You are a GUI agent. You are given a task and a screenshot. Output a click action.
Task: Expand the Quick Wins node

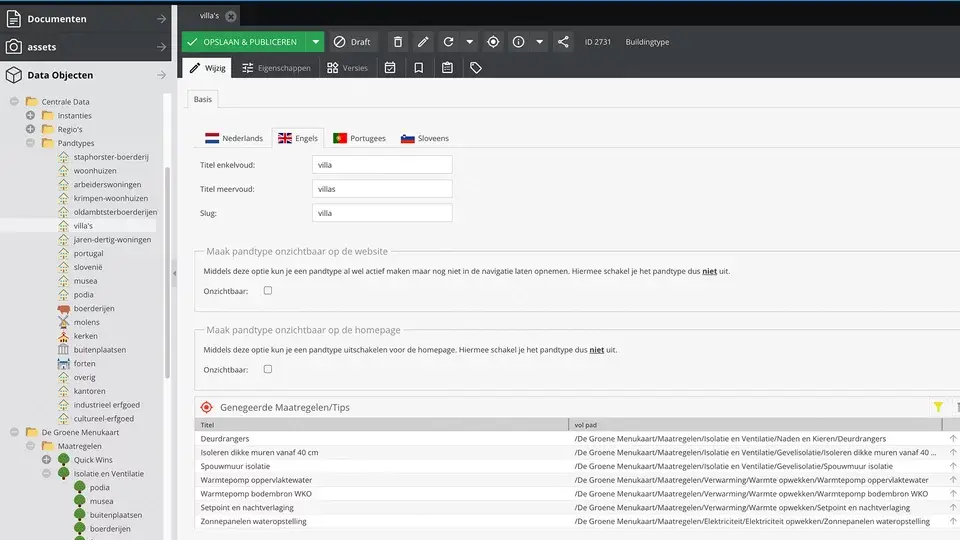point(46,460)
